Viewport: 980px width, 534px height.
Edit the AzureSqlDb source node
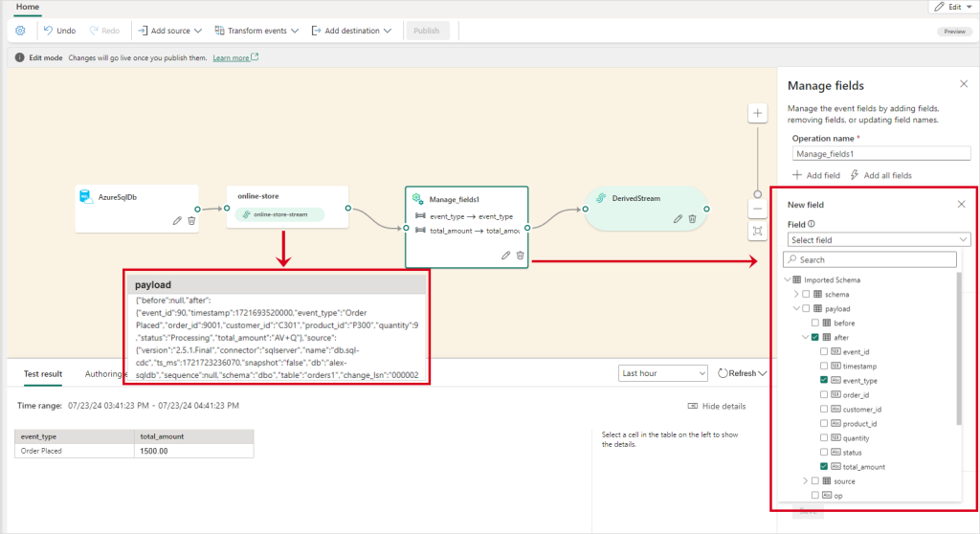pyautogui.click(x=177, y=221)
